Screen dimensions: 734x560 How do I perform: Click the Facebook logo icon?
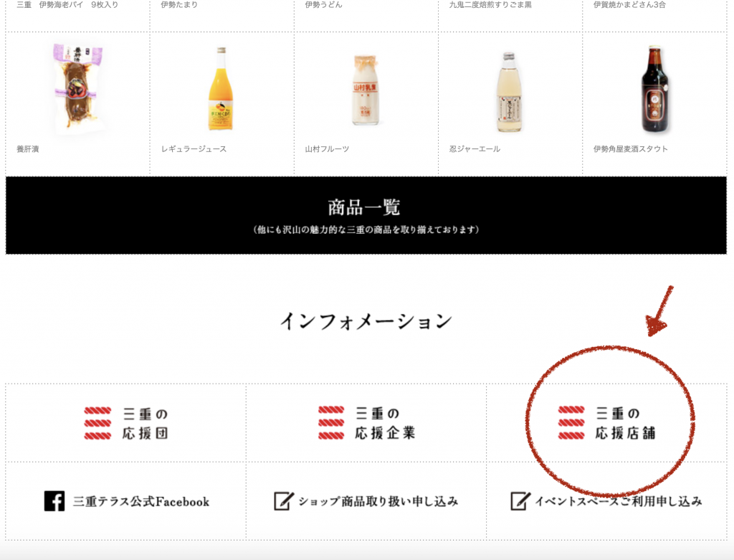click(x=54, y=501)
